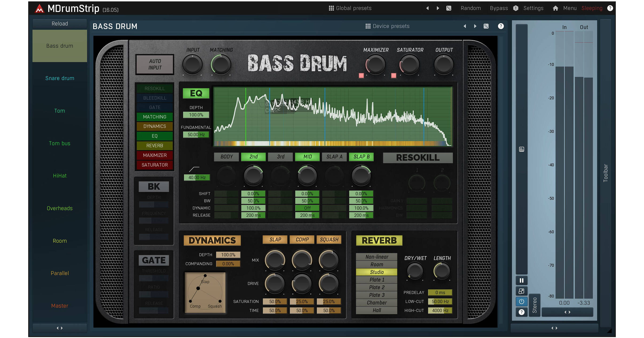Select the Parallel tab
644x338 pixels.
coord(59,273)
